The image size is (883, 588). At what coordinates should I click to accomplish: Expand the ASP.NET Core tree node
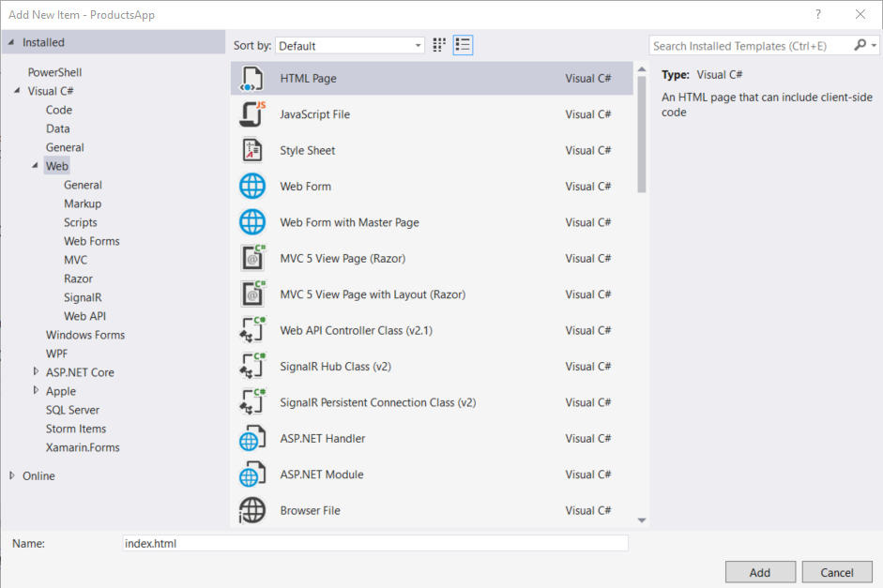[38, 371]
